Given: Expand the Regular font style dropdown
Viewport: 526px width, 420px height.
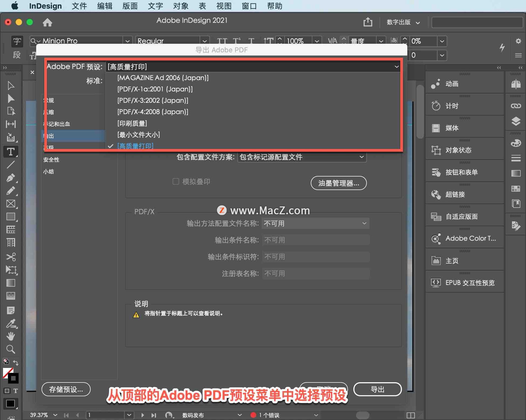Looking at the screenshot, I should tap(205, 41).
